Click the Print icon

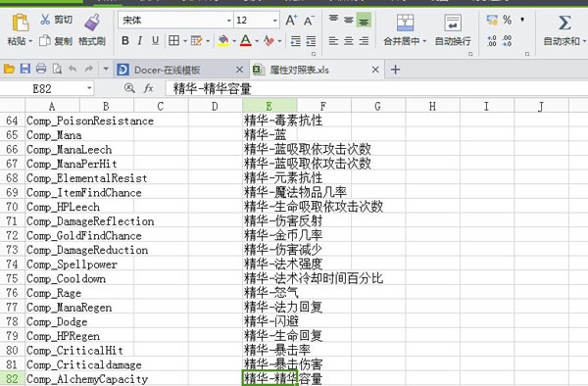[x=41, y=69]
